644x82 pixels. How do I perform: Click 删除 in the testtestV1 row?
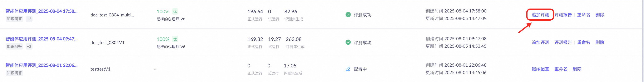(x=577, y=69)
